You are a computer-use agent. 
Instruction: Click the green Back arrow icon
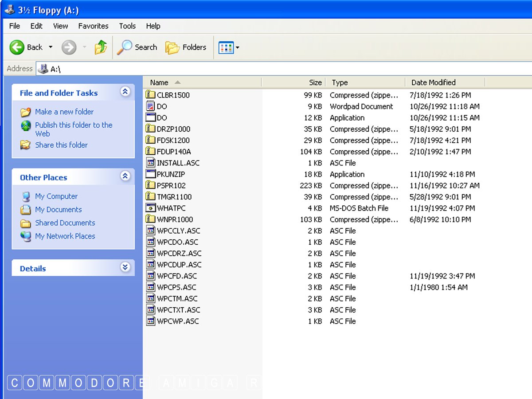click(x=17, y=47)
